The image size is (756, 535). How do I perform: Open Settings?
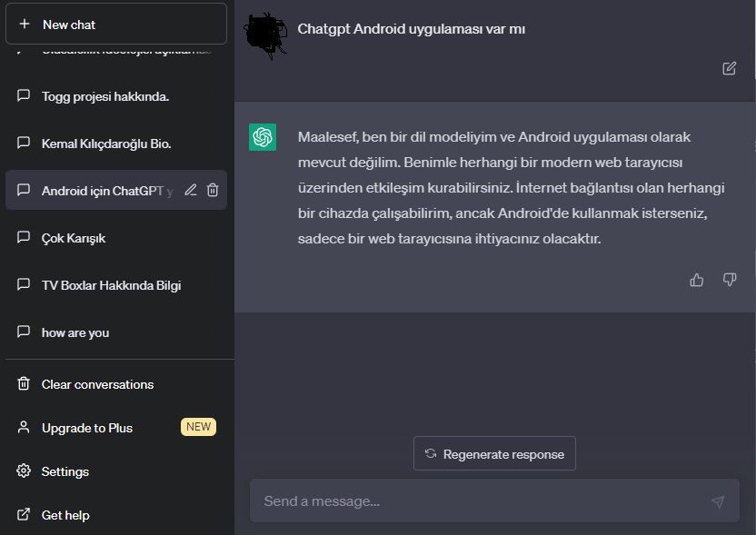click(116, 471)
